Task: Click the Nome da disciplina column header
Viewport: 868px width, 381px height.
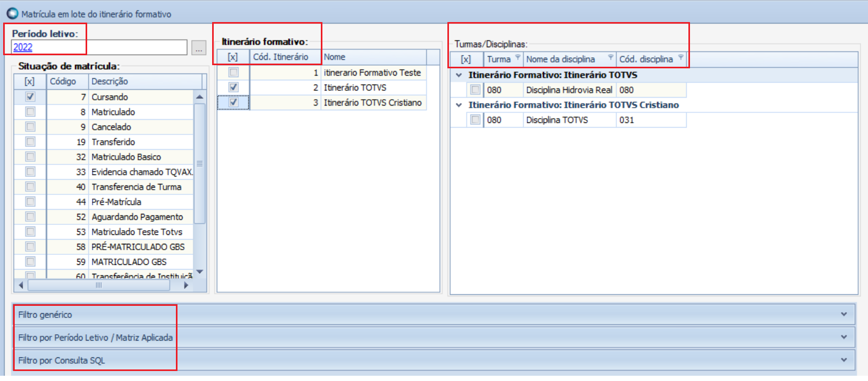Action: (569, 59)
